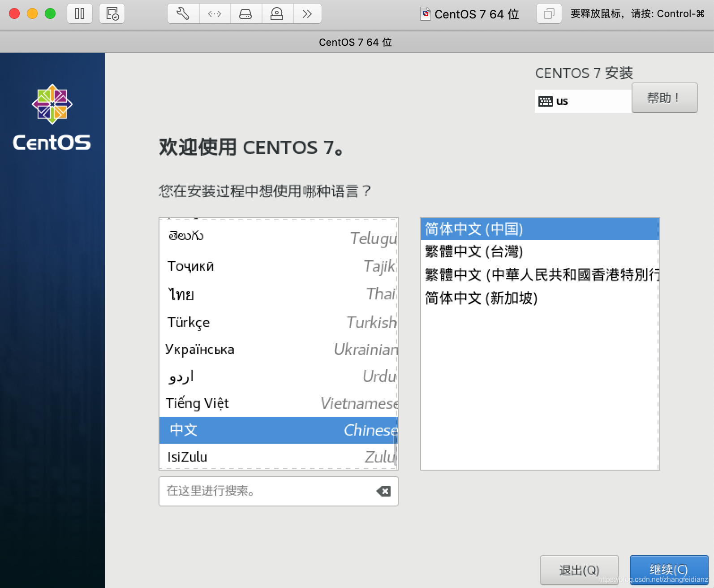
Task: Select 中文 Chinese language row
Action: point(278,430)
